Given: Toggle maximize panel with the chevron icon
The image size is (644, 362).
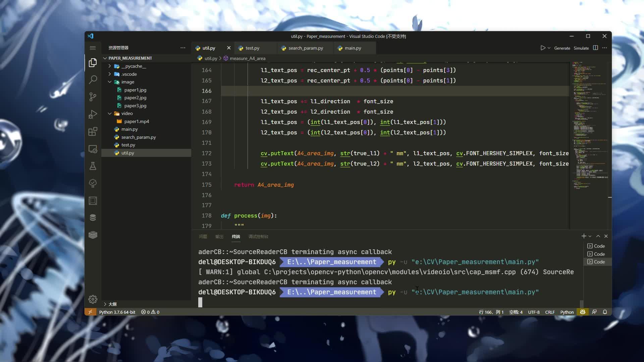Looking at the screenshot, I should [598, 236].
